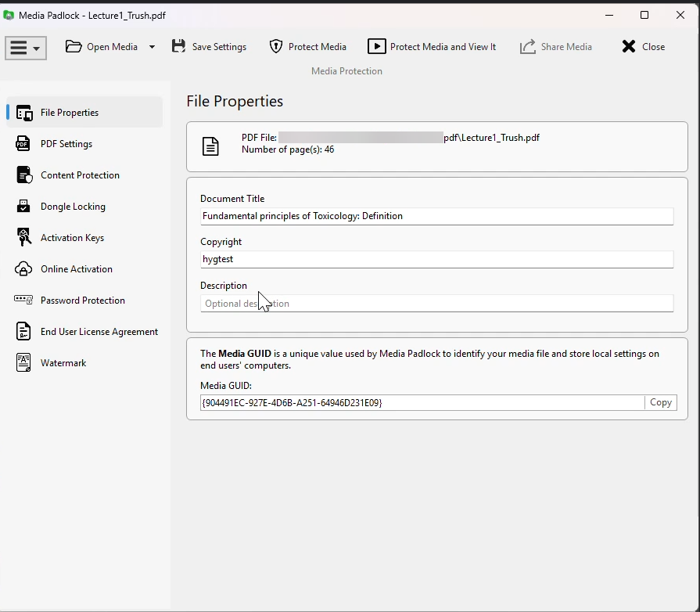Click Save Settings in toolbar
This screenshot has width=700, height=612.
(209, 47)
